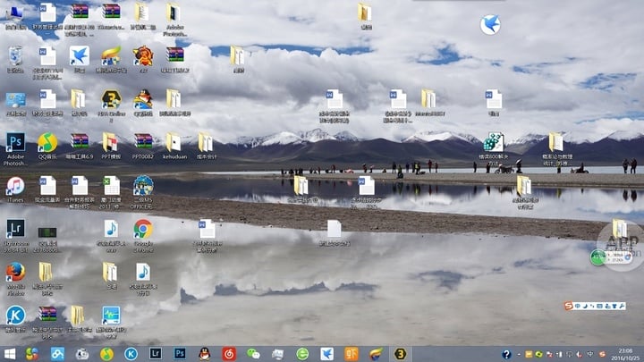Open Lightroom pinned in the taskbar

pyautogui.click(x=156, y=354)
